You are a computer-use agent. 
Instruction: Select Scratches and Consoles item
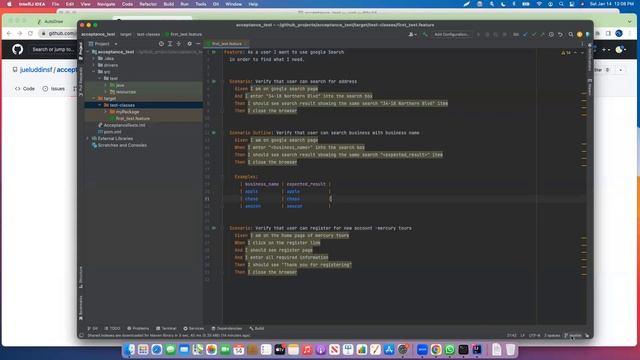pyautogui.click(x=122, y=145)
